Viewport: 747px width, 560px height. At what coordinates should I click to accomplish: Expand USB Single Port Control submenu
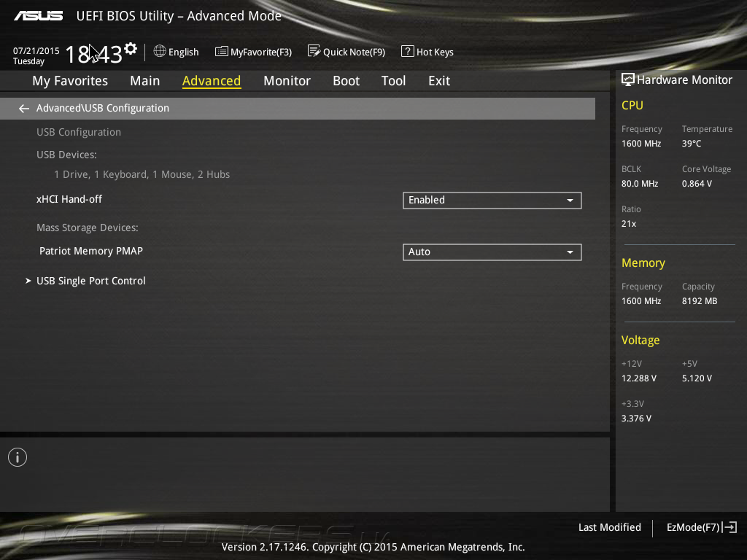(91, 281)
